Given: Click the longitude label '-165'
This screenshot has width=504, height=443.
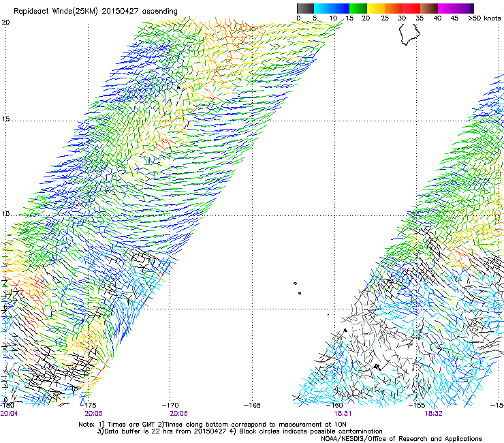Looking at the screenshot, I should pos(252,405).
